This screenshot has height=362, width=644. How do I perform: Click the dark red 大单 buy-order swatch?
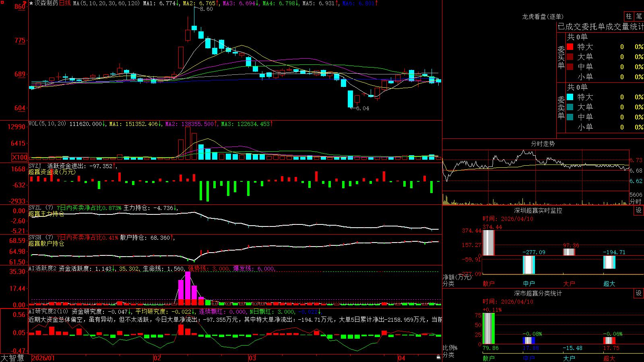[570, 57]
